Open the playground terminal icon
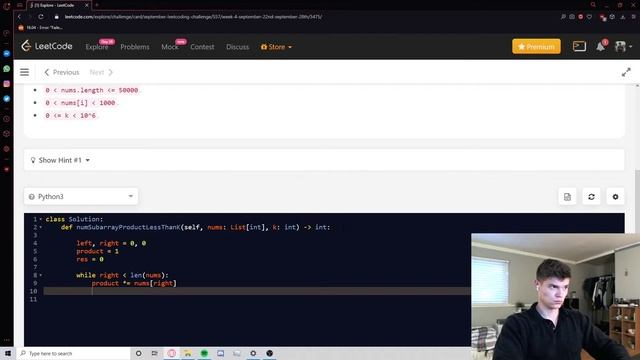This screenshot has width=640, height=360. (579, 47)
